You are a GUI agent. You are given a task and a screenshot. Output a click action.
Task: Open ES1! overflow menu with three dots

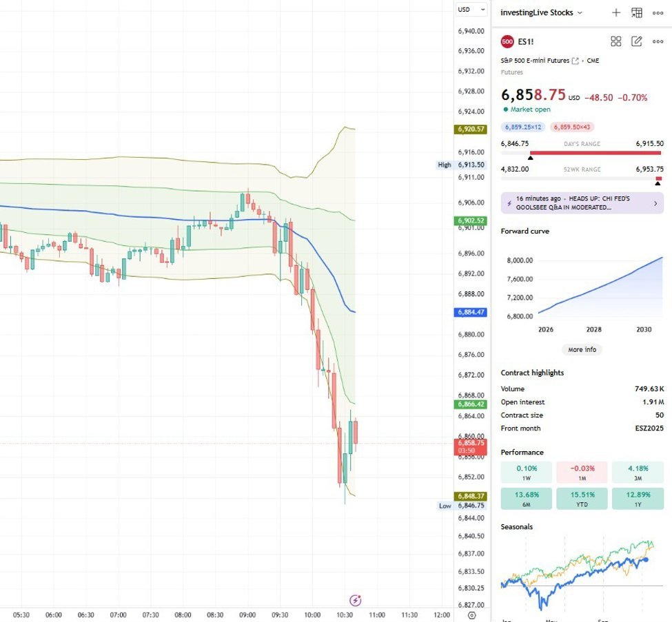point(658,41)
